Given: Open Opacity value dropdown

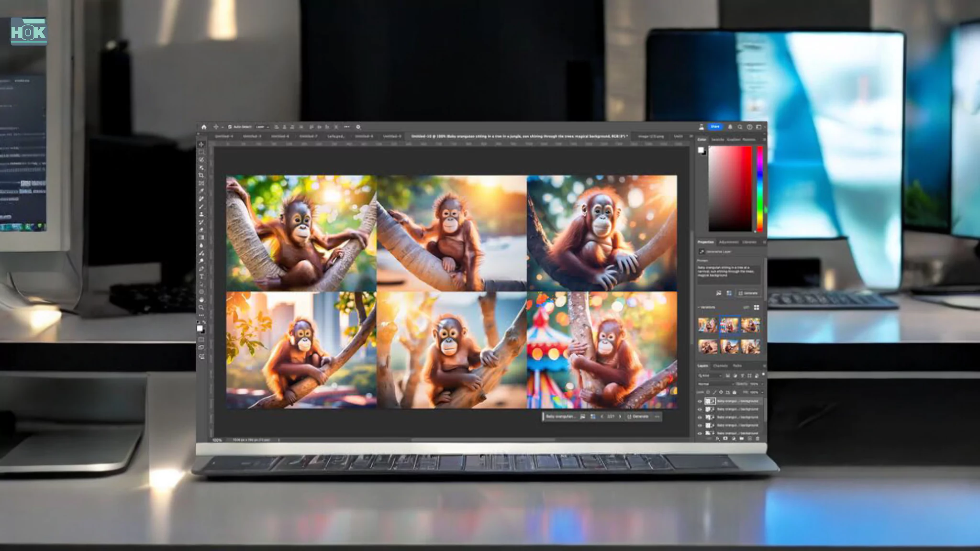Looking at the screenshot, I should [x=762, y=384].
